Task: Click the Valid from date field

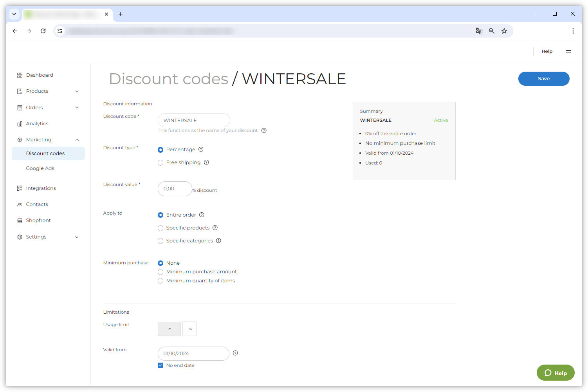Action: coord(193,353)
